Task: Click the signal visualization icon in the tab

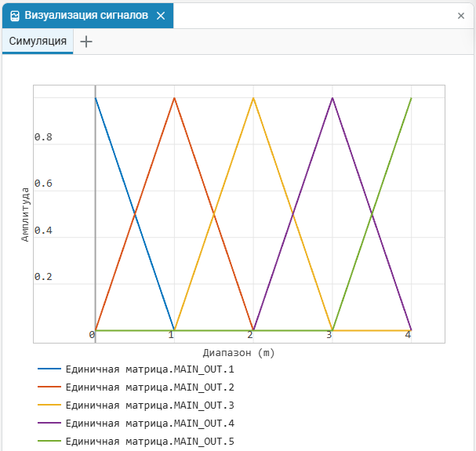Action: click(x=15, y=16)
